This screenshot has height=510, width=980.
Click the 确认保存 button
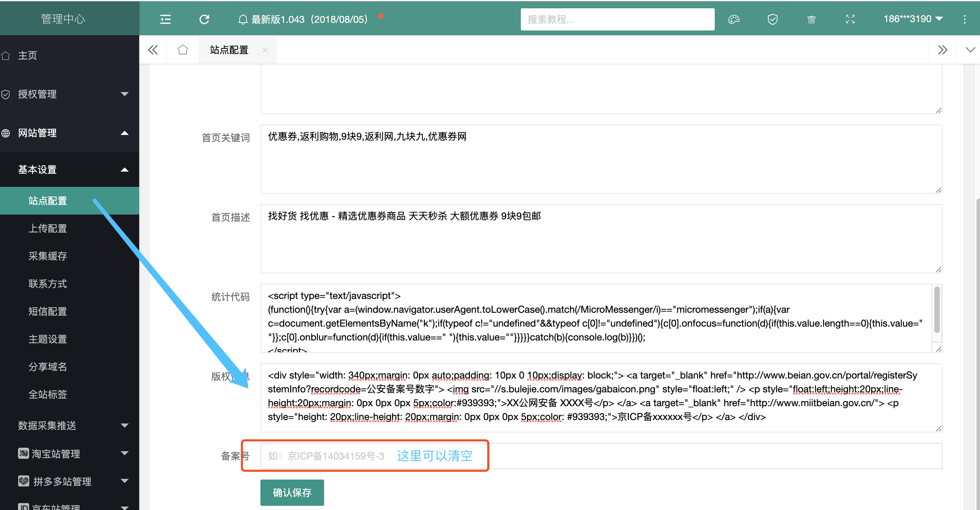click(292, 492)
